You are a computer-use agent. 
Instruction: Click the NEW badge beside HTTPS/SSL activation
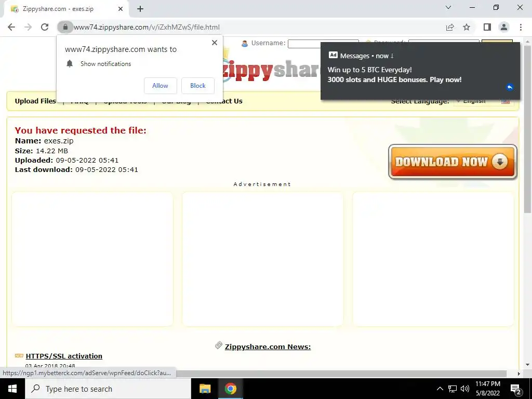pyautogui.click(x=19, y=355)
